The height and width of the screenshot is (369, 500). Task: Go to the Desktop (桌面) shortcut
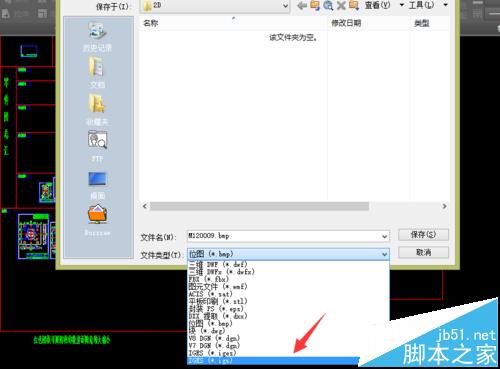tap(97, 186)
